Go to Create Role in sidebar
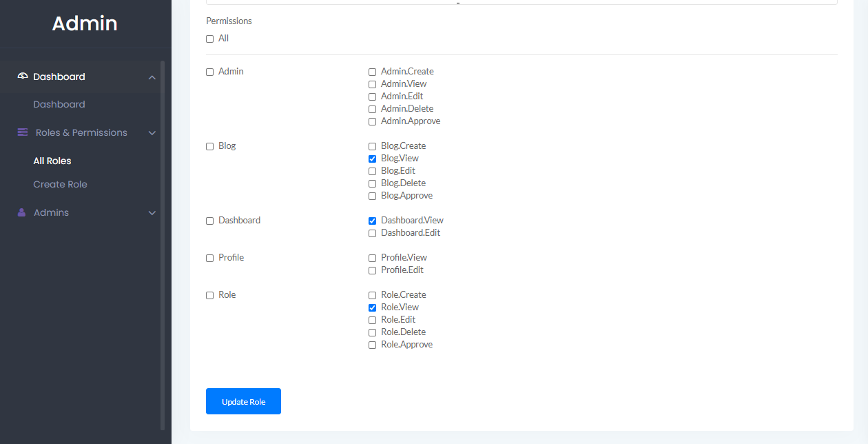The image size is (868, 444). click(x=60, y=184)
